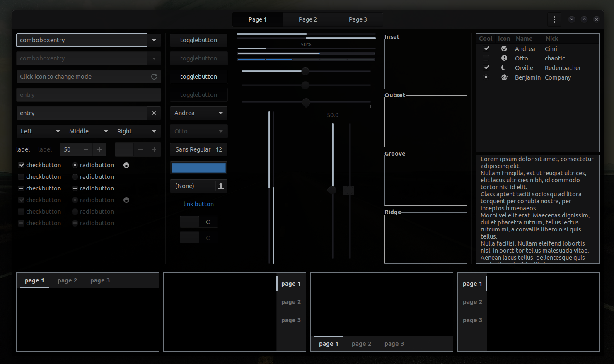Select page 3 in the bottom-left notebook
Viewport: 614px width, 364px height.
[100, 280]
